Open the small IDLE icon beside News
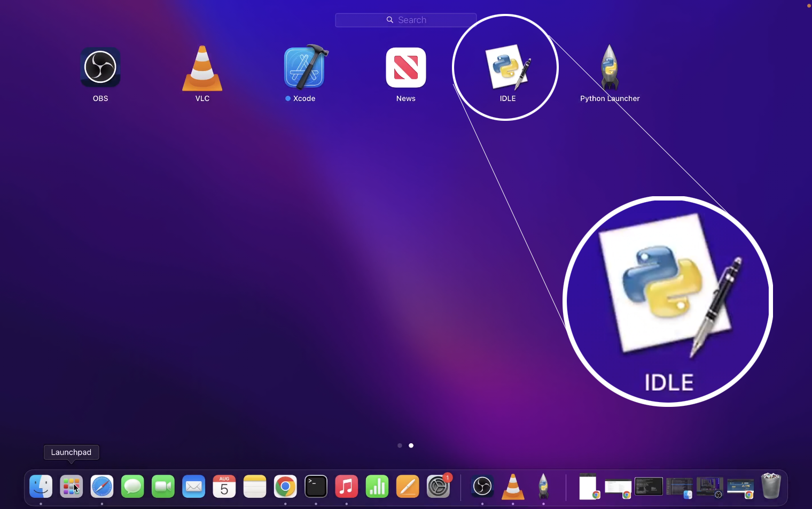Image resolution: width=812 pixels, height=509 pixels. 507,68
